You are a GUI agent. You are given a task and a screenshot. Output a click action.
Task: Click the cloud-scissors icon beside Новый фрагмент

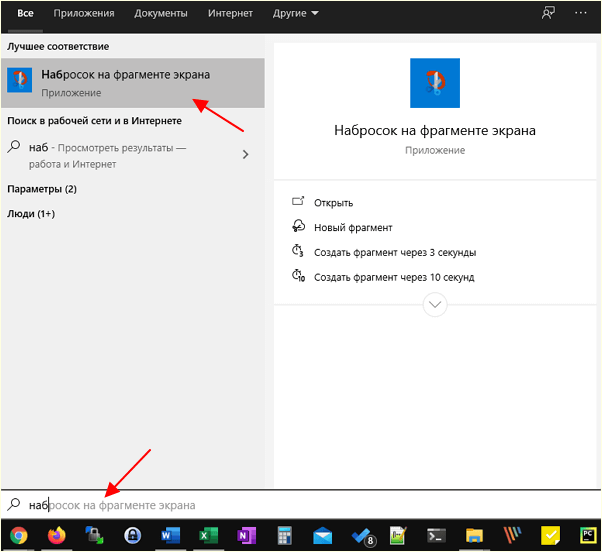coord(298,226)
